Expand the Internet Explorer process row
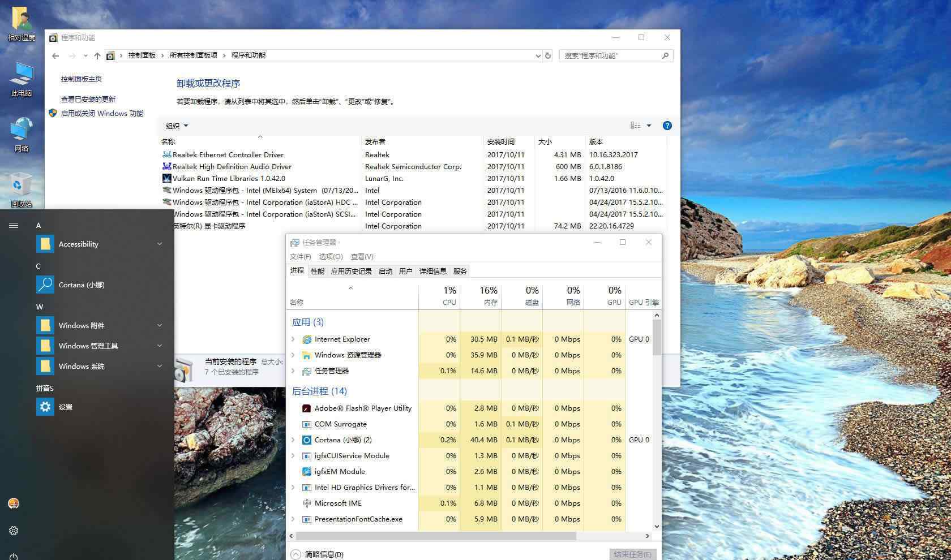Screen dimensions: 951x560 293,339
